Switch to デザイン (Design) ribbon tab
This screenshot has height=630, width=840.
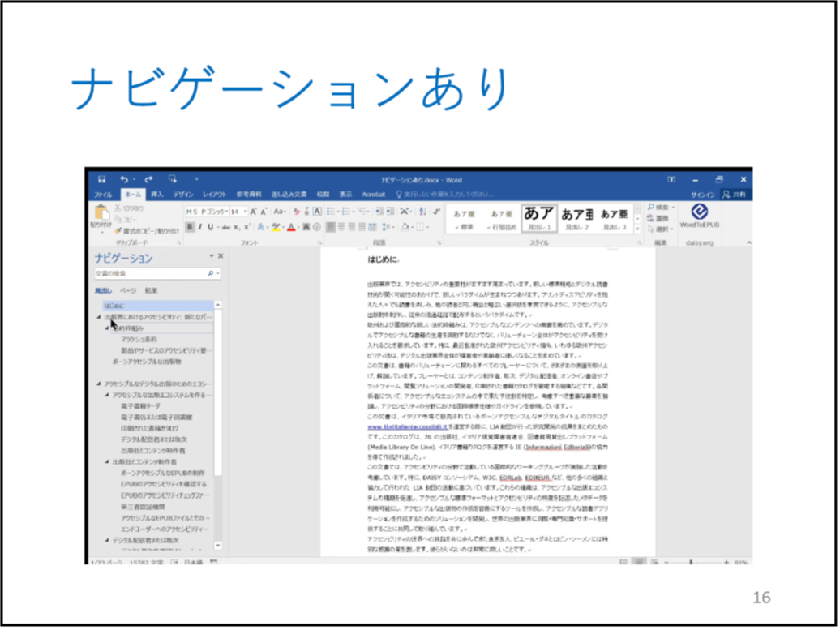click(x=184, y=195)
